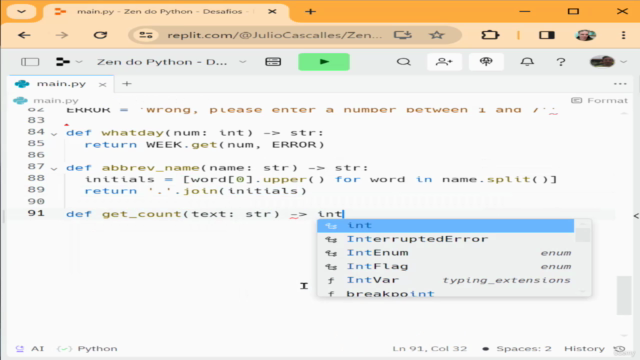Collapse the whatday function on line 84
640x360 pixels.
54,133
